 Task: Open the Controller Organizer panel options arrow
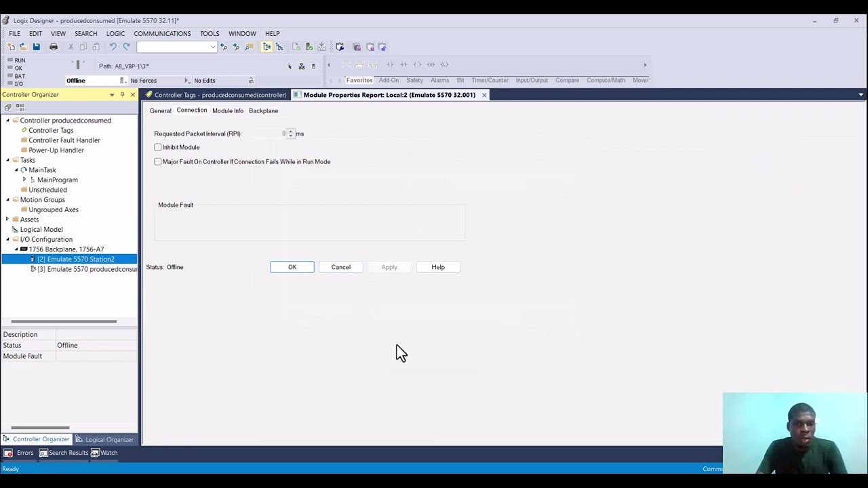click(112, 95)
